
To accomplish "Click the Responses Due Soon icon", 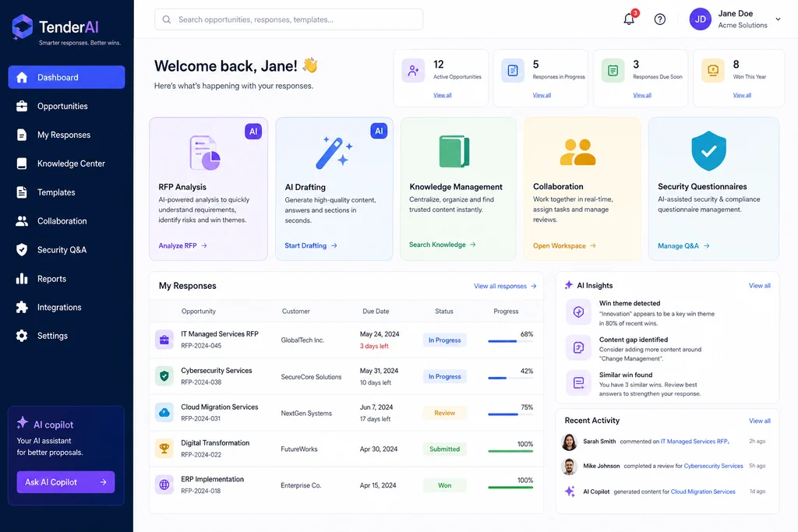I will pos(613,70).
